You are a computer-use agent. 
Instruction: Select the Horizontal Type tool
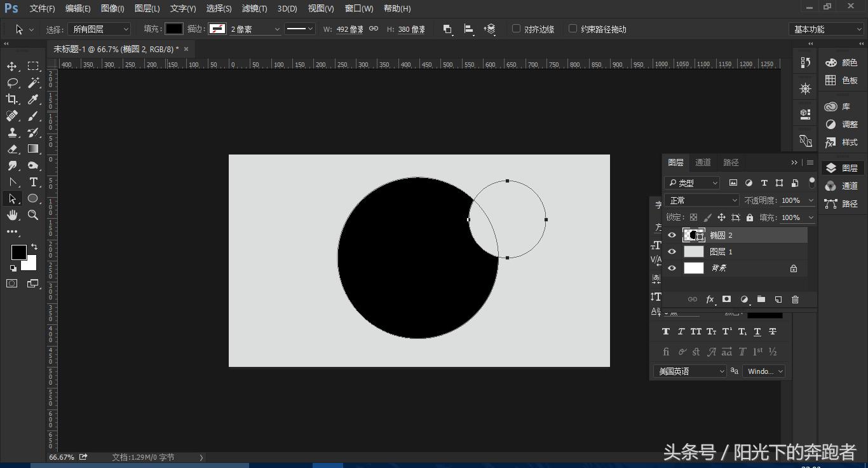(34, 182)
